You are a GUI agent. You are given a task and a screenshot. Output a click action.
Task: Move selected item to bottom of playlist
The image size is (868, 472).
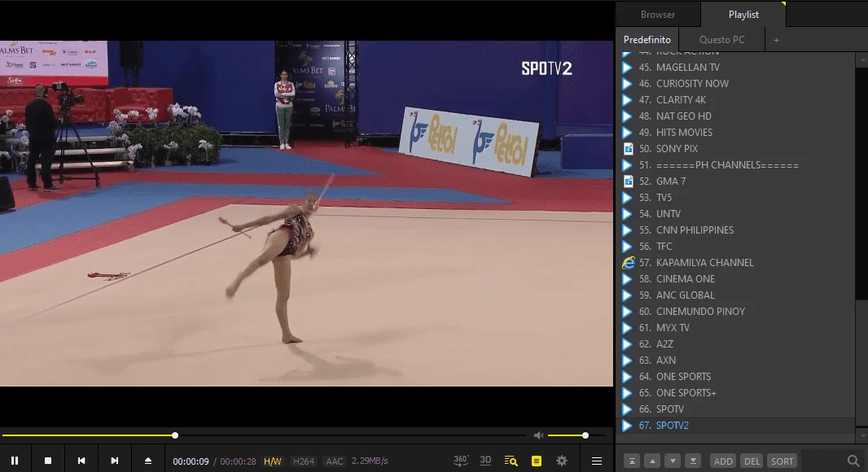coord(693,461)
